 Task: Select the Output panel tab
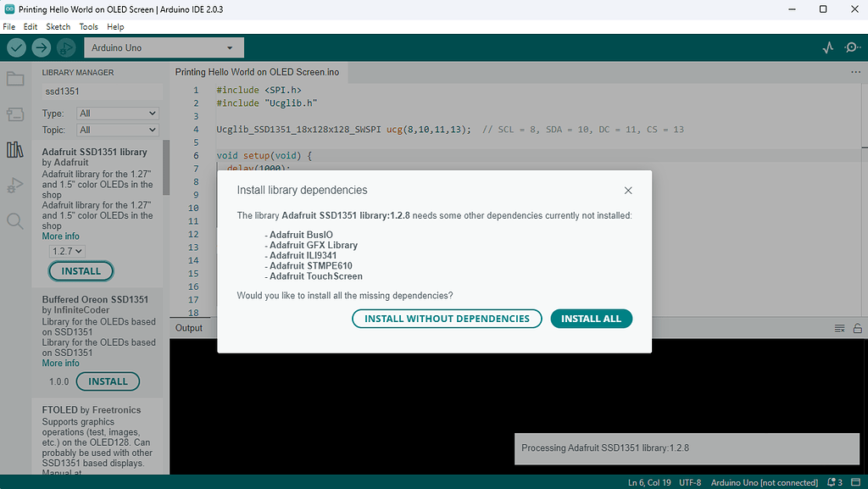click(189, 328)
